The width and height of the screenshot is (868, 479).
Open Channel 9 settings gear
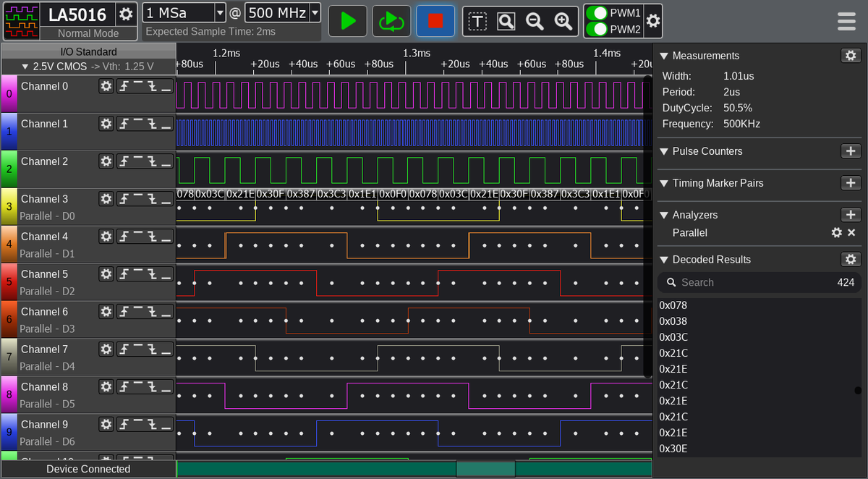(x=106, y=425)
